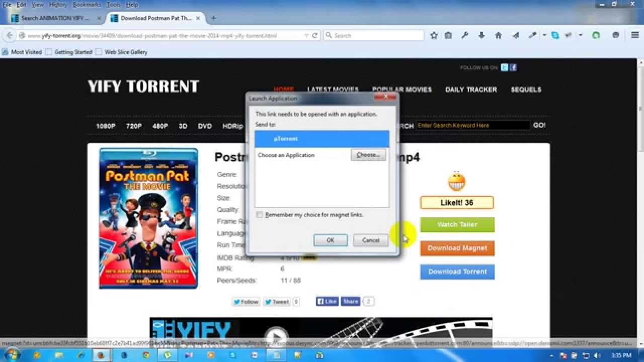Viewport: 644px width, 362px height.
Task: Go to POPULAR MOVIES nav link
Action: pos(402,89)
